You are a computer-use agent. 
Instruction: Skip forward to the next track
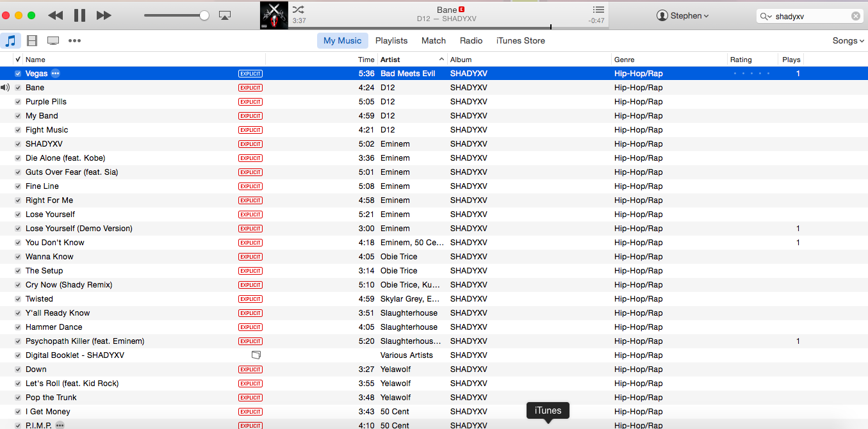(x=104, y=15)
